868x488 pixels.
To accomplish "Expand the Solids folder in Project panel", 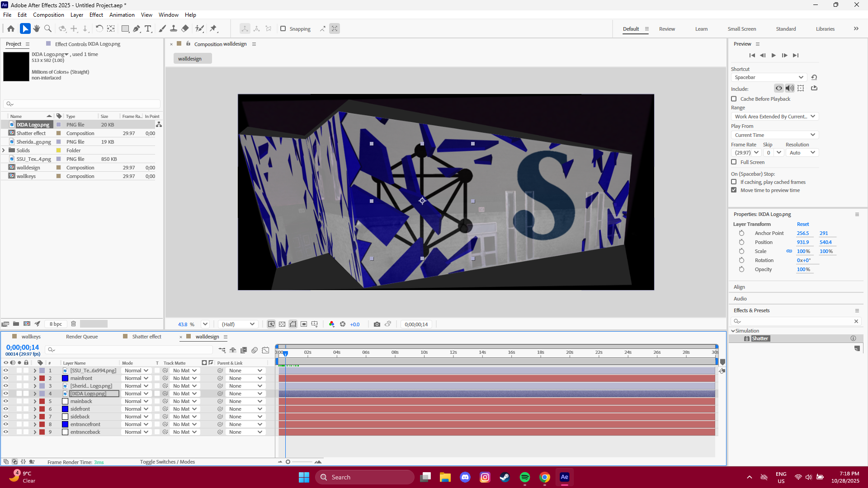I will coord(4,150).
